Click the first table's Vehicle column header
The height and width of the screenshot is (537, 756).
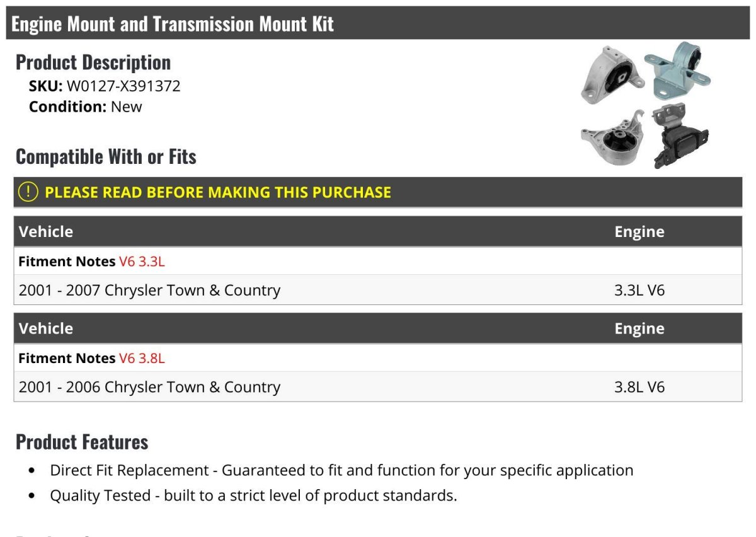click(46, 231)
